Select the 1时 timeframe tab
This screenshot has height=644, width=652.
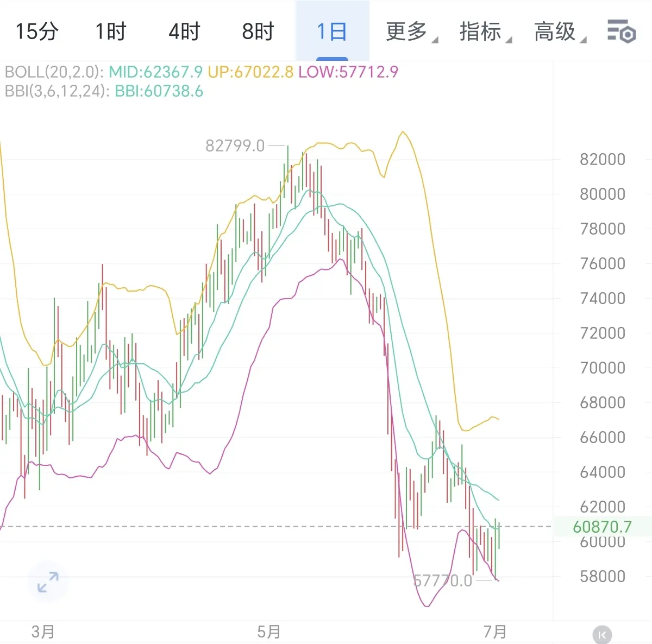(111, 31)
